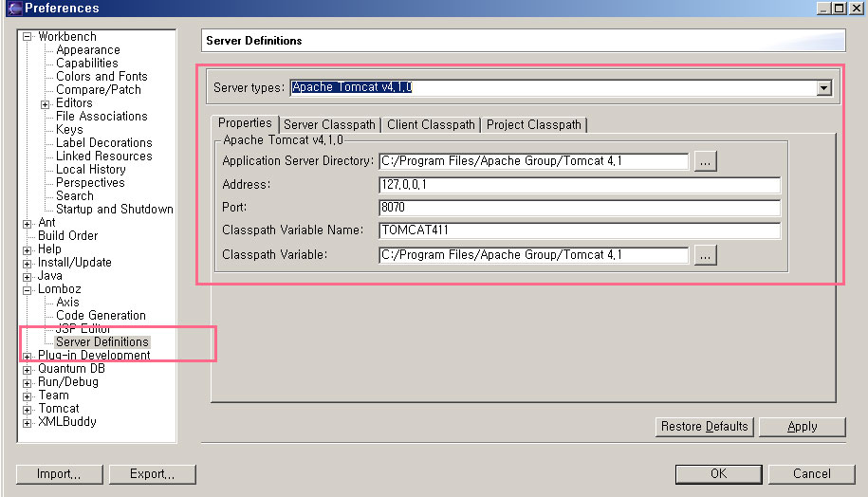
Task: Click the Restore Defaults button
Action: (704, 427)
